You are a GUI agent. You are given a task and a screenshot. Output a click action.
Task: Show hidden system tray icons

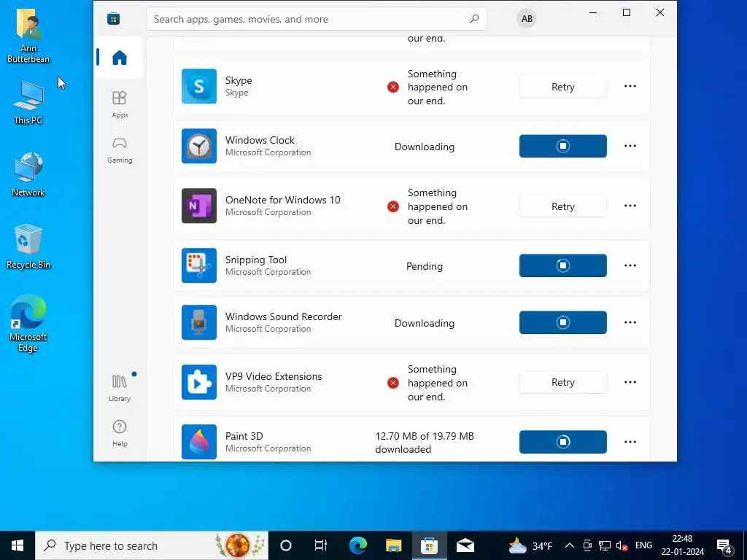[x=569, y=545]
